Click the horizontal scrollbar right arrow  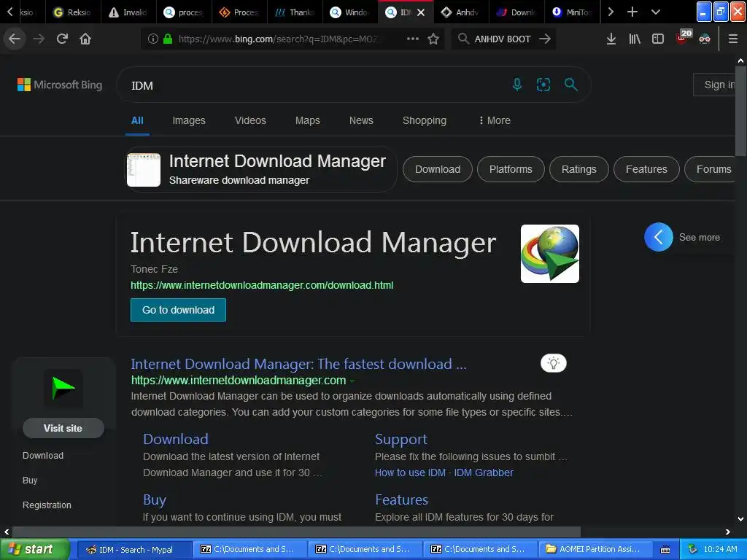point(728,532)
